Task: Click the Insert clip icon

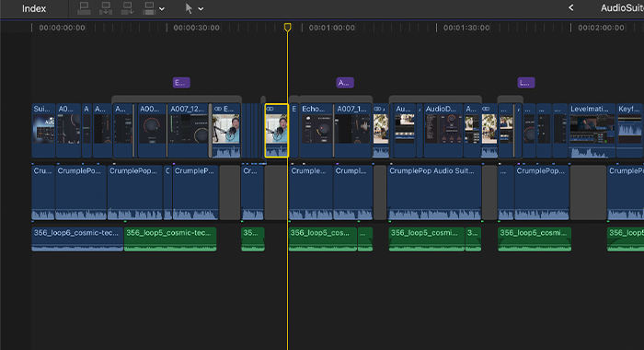Action: point(106,8)
